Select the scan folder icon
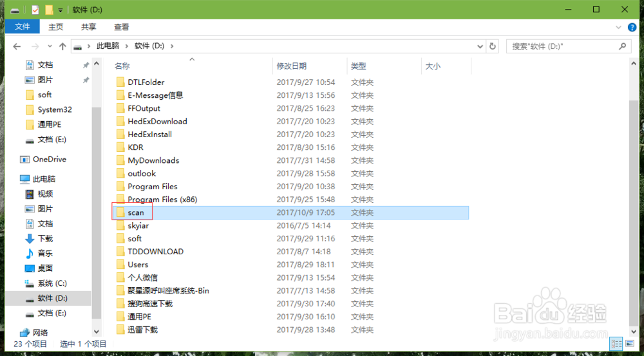 tap(120, 212)
